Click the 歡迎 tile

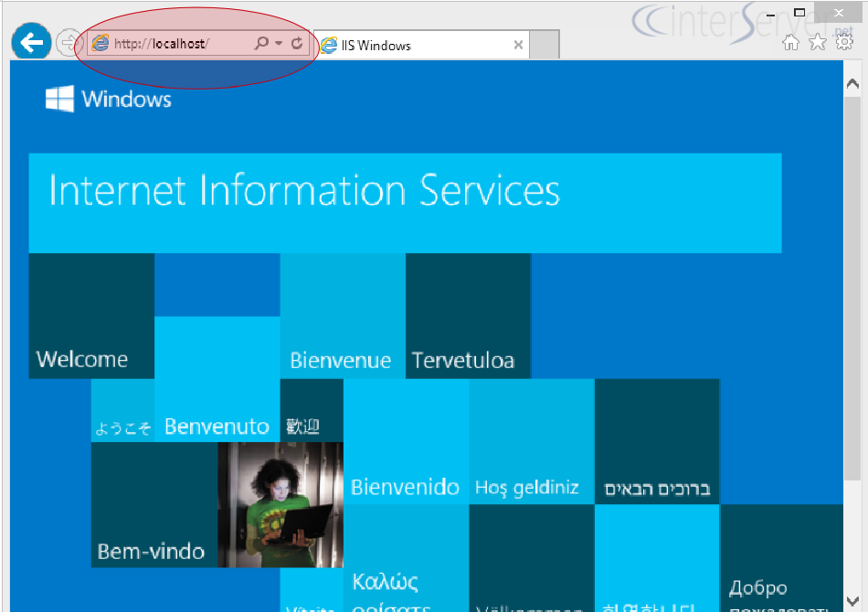click(312, 410)
